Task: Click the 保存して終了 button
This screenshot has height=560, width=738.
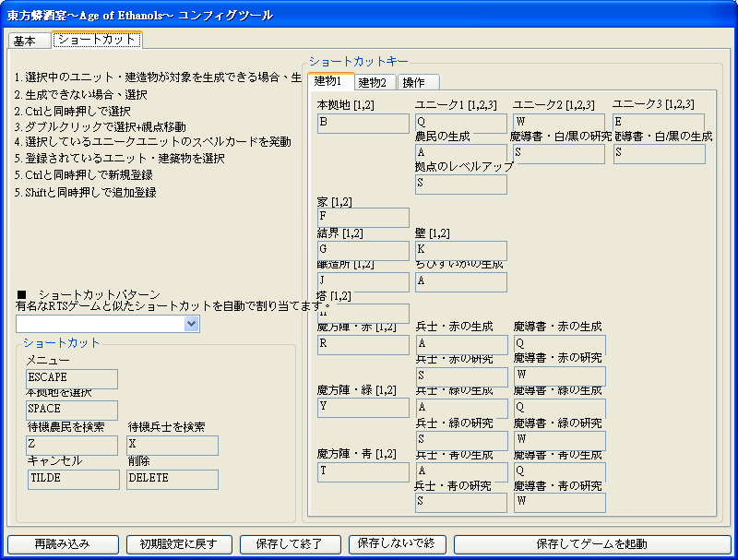Action: 288,544
